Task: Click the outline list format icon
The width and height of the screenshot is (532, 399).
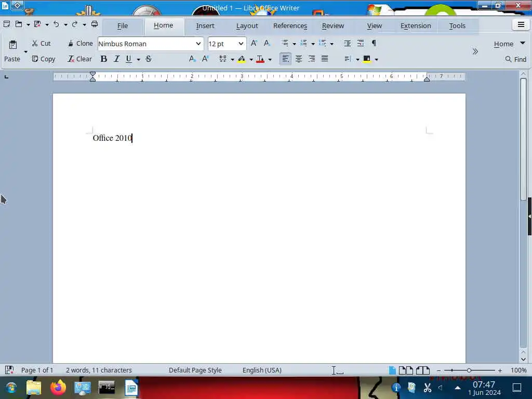Action: coord(322,43)
